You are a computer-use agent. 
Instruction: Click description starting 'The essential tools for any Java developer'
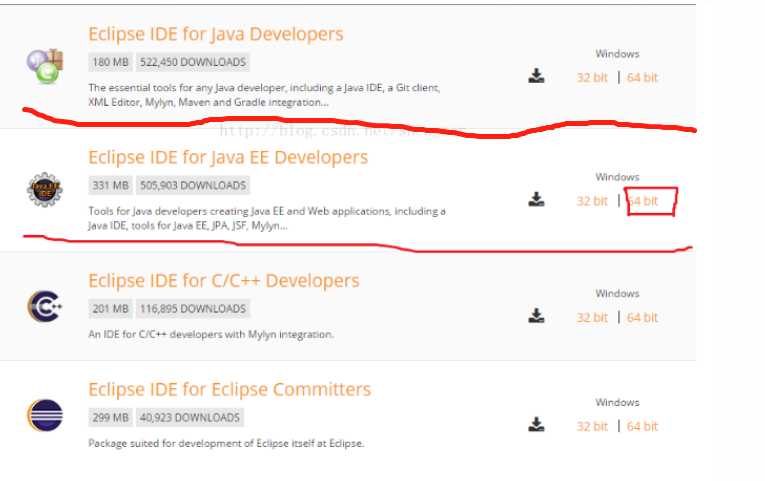(264, 95)
